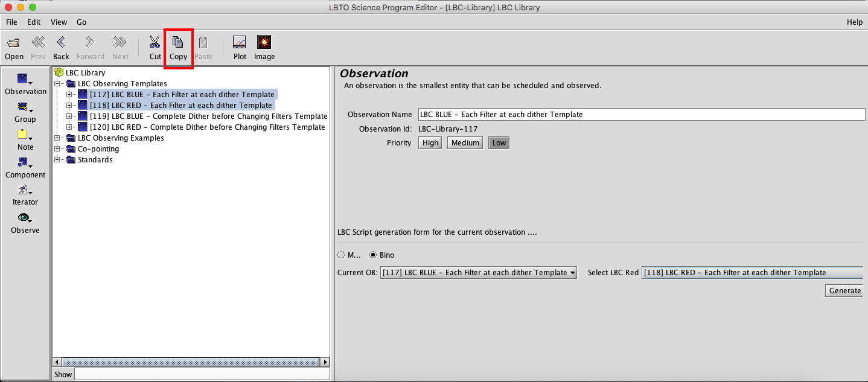Click the LBC Library root cube icon

pos(59,72)
